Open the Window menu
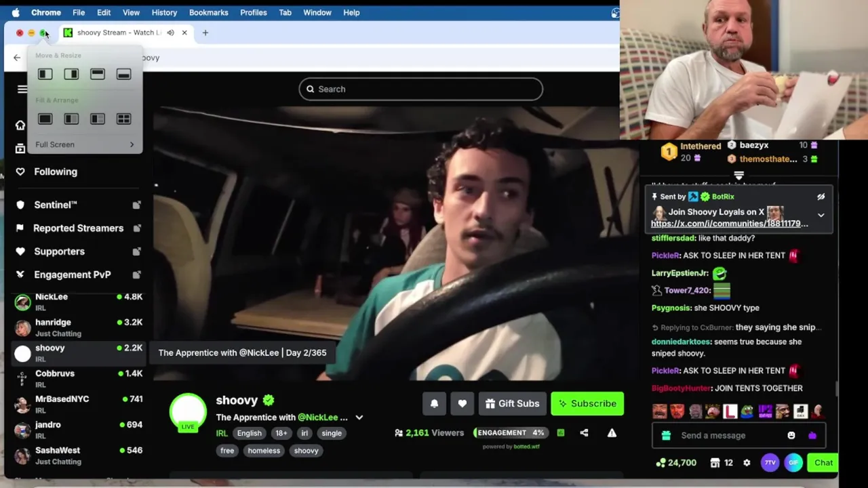Image resolution: width=868 pixels, height=488 pixels. click(317, 12)
